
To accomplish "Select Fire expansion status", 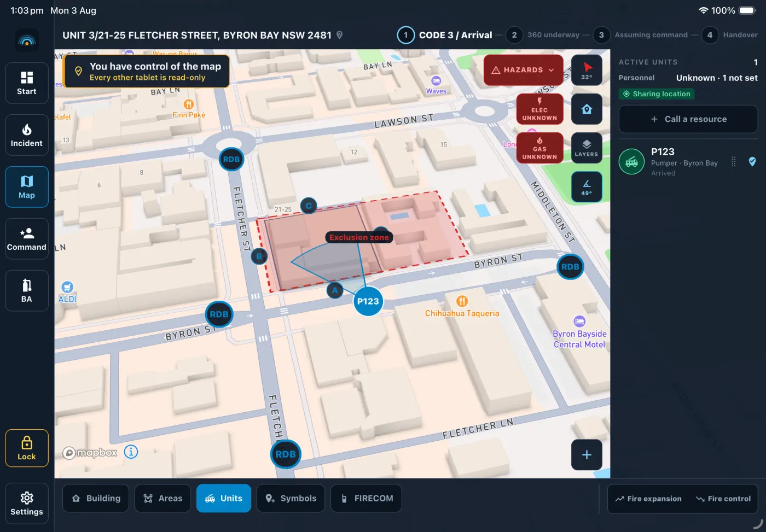I will (x=648, y=499).
